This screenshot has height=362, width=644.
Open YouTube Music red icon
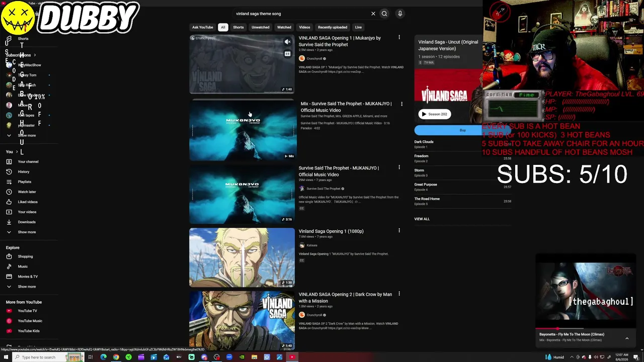coord(9,321)
